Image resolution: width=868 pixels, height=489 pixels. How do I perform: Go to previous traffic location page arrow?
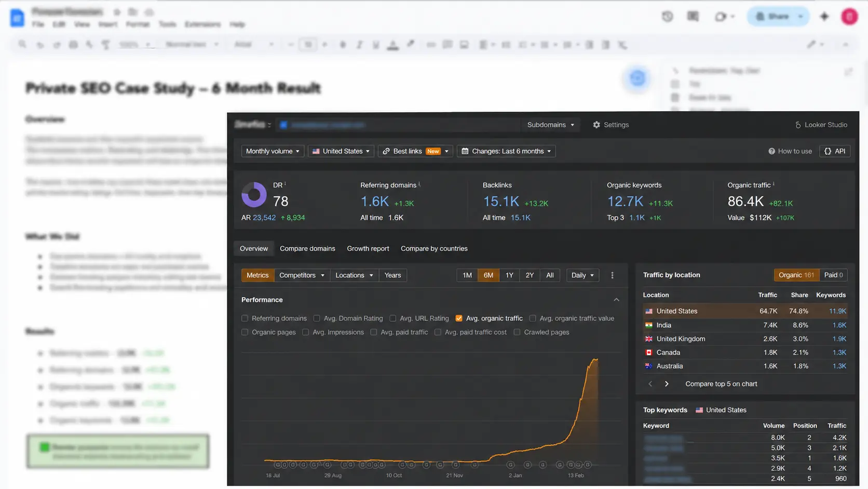click(650, 384)
